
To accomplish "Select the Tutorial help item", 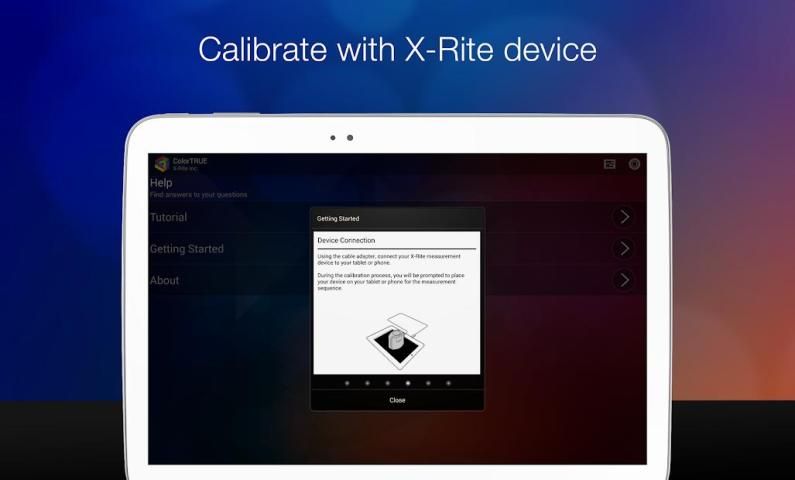I will tap(168, 217).
